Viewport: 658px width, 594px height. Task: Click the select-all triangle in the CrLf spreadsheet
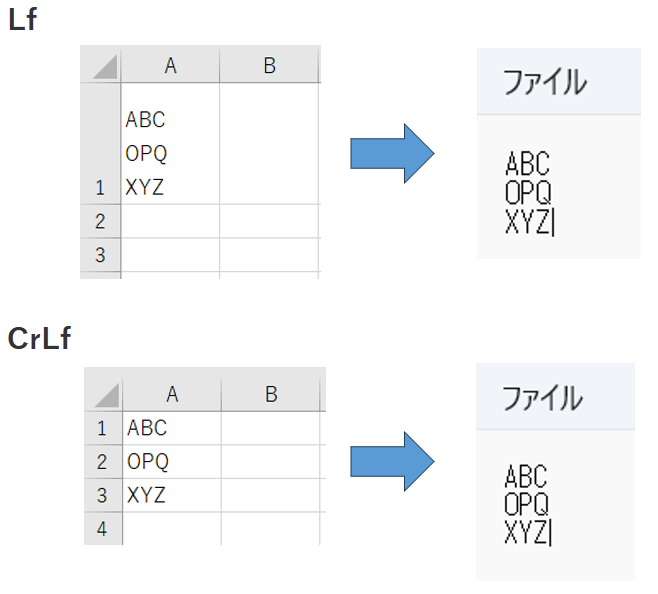click(107, 395)
